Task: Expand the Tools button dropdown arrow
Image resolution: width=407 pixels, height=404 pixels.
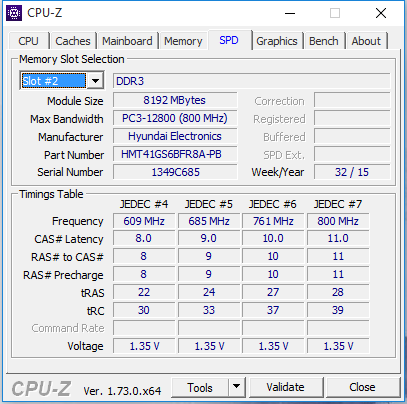Action: 237,387
